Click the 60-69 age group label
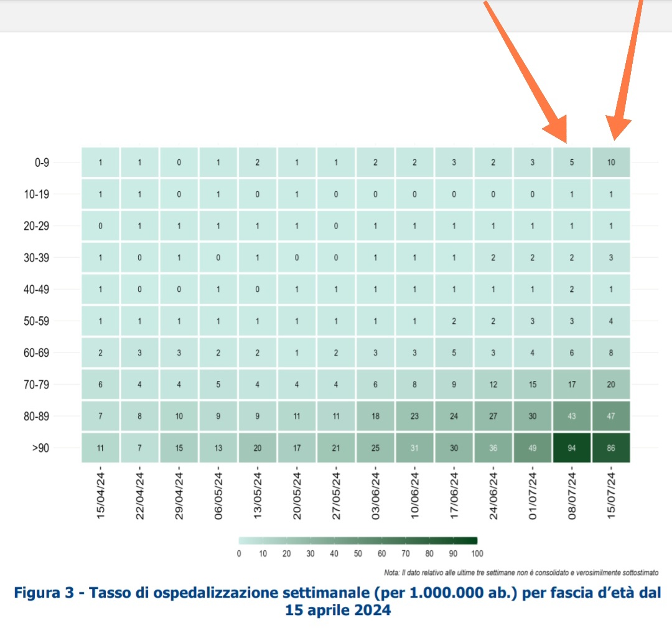Screen dimensions: 672x635 pos(37,353)
